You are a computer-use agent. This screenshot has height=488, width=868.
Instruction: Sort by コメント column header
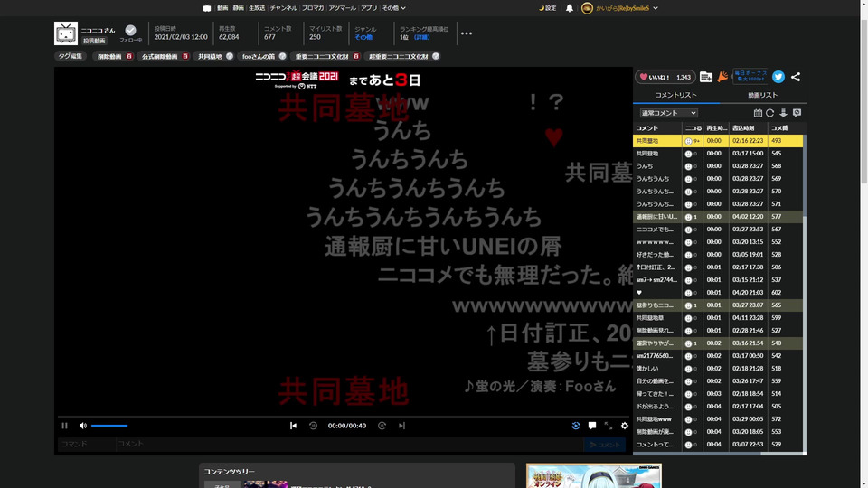coord(657,127)
